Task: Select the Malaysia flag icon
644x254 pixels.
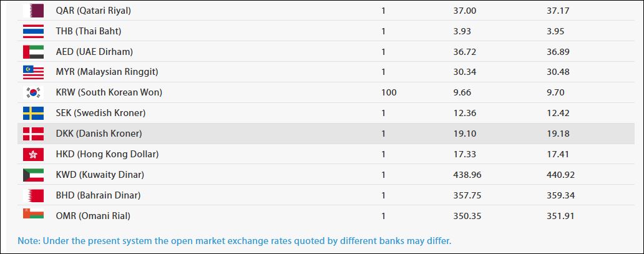Action: pyautogui.click(x=33, y=72)
